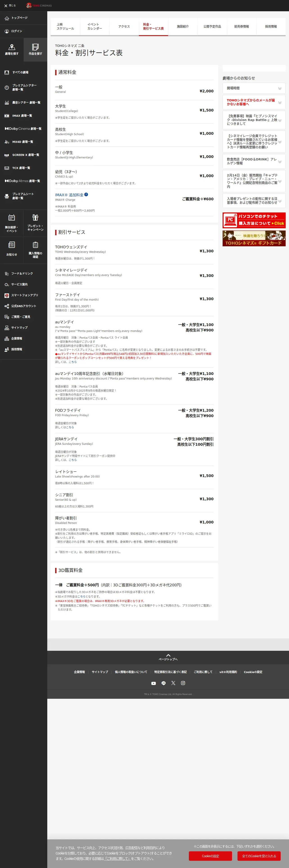
Task: Open Dolby Cinema 劇場一覧
Action: (24, 129)
